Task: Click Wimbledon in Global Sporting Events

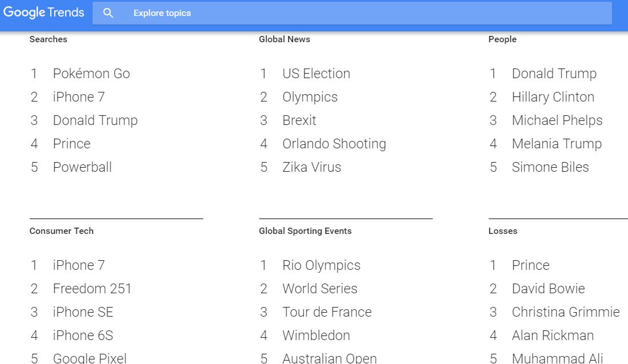Action: click(x=316, y=335)
